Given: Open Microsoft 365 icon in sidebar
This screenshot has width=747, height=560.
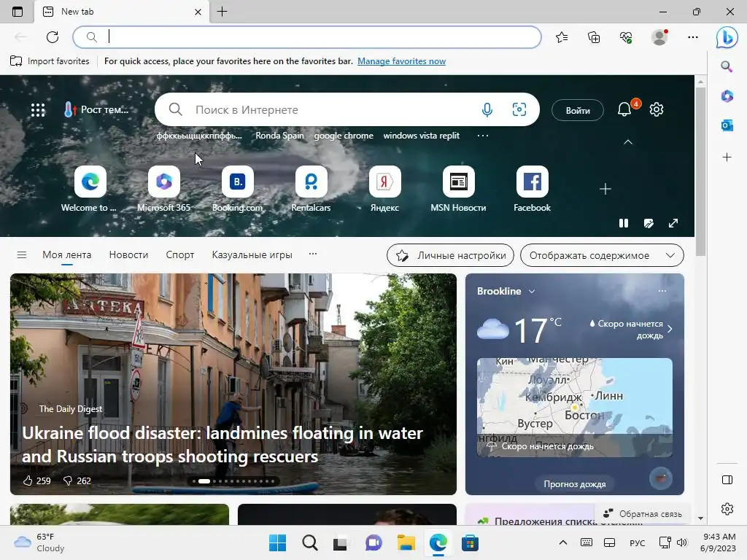Looking at the screenshot, I should point(727,96).
